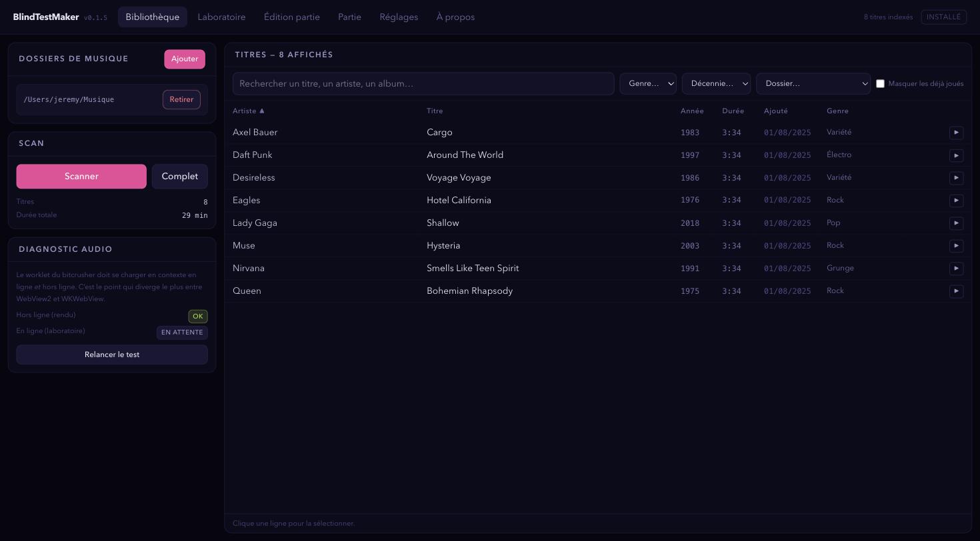
Task: Select the Queen artist cell
Action: pos(247,291)
